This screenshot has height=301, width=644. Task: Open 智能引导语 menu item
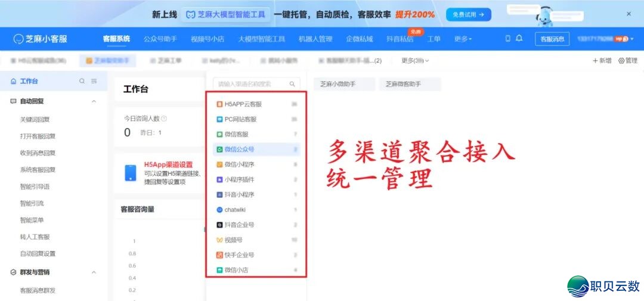tap(35, 187)
